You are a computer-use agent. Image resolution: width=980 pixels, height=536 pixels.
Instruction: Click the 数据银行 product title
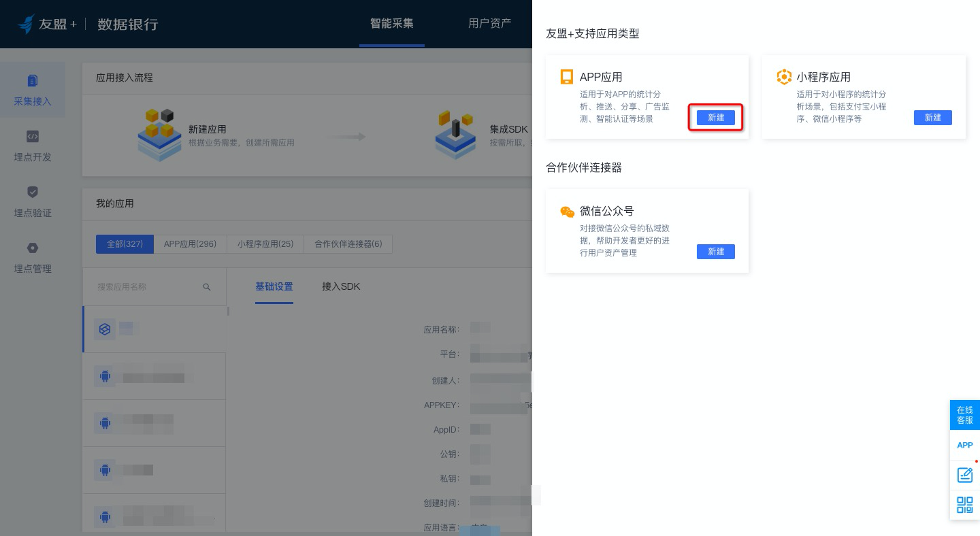pyautogui.click(x=128, y=24)
